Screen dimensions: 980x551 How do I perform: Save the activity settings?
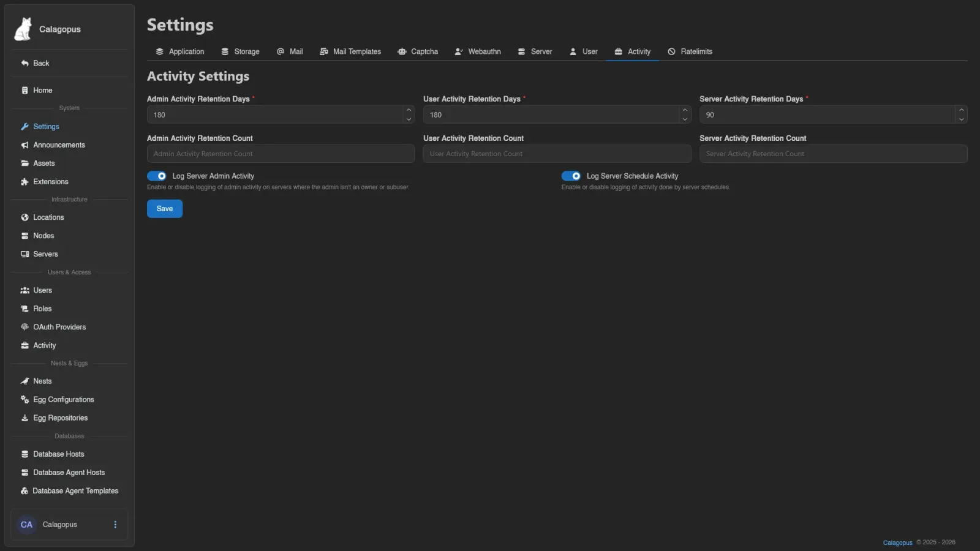pos(165,209)
